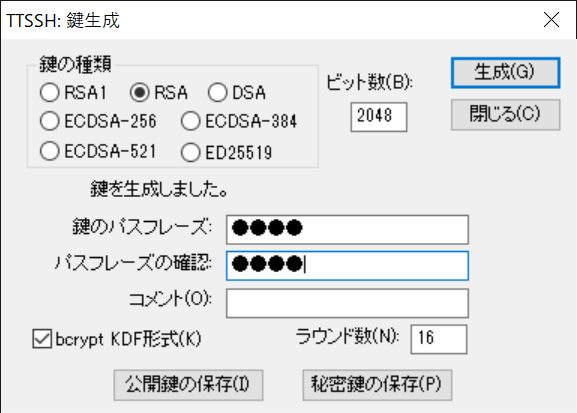This screenshot has height=413, width=577.
Task: Click the 閉じる(C) close button
Action: point(506,114)
